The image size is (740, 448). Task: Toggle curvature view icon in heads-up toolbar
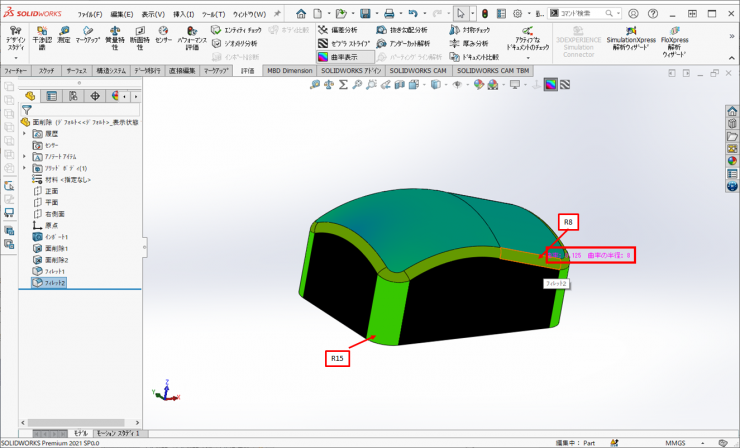548,85
